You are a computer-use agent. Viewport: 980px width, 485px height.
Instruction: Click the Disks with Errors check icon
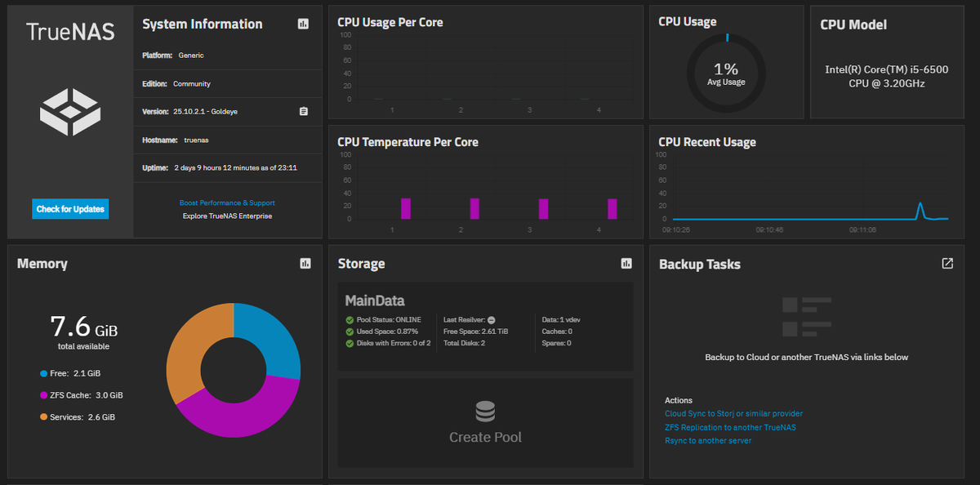[350, 343]
